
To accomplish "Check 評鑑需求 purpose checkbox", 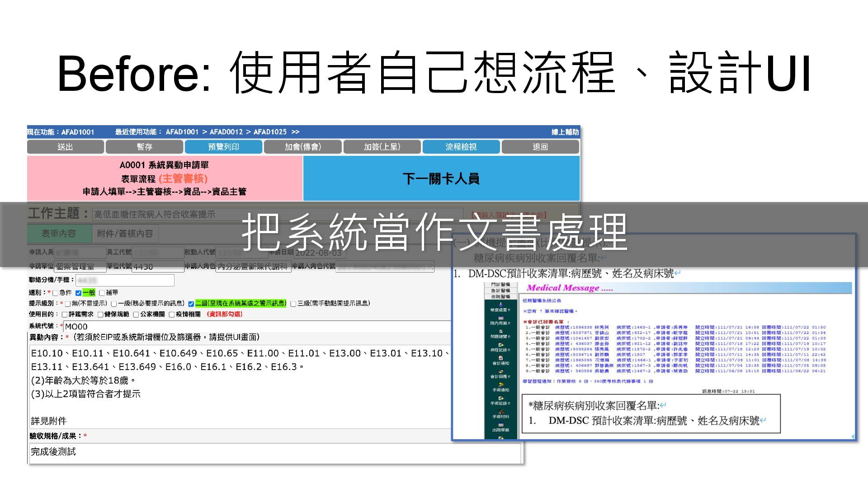I will click(65, 314).
